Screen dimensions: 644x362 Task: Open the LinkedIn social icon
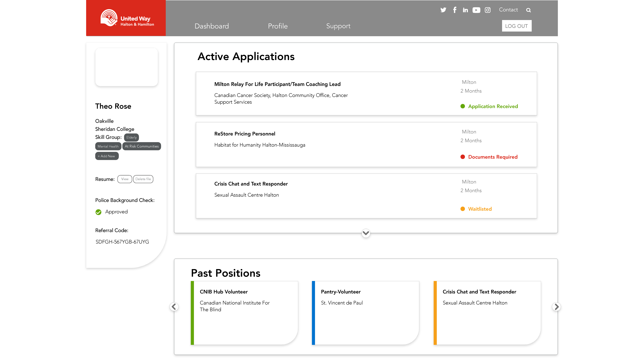(x=465, y=10)
